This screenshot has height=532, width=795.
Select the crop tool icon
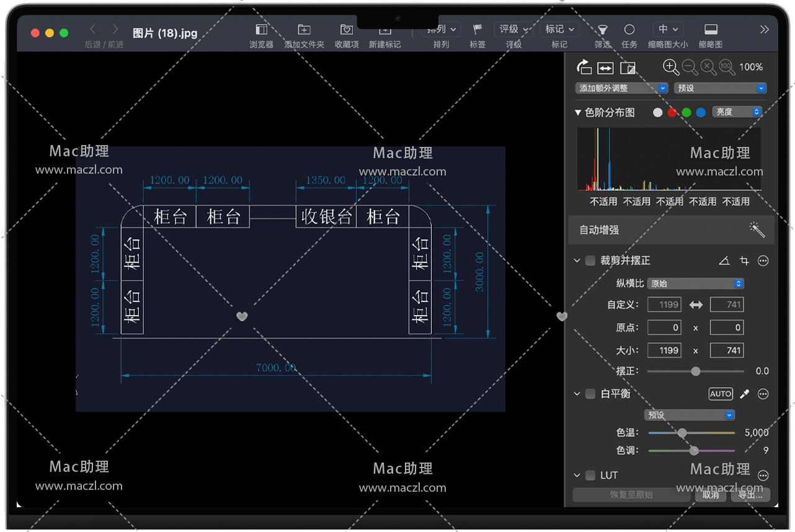pos(744,261)
